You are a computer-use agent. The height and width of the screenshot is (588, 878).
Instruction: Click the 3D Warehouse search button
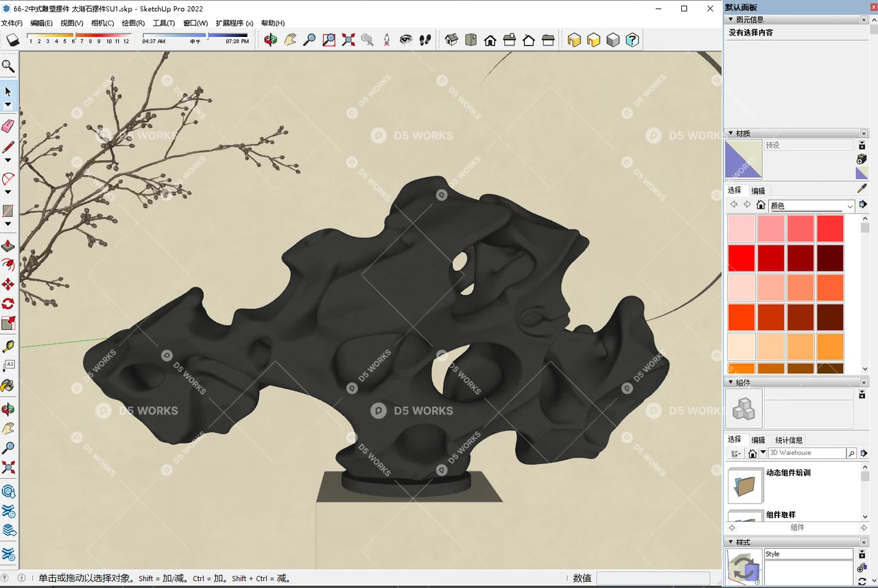[x=851, y=454]
